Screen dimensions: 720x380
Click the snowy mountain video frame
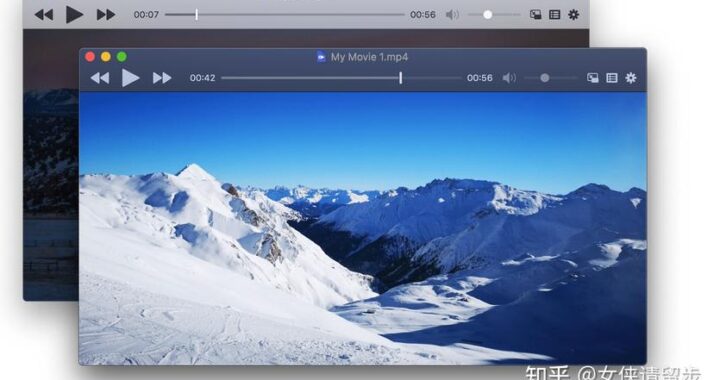click(363, 228)
